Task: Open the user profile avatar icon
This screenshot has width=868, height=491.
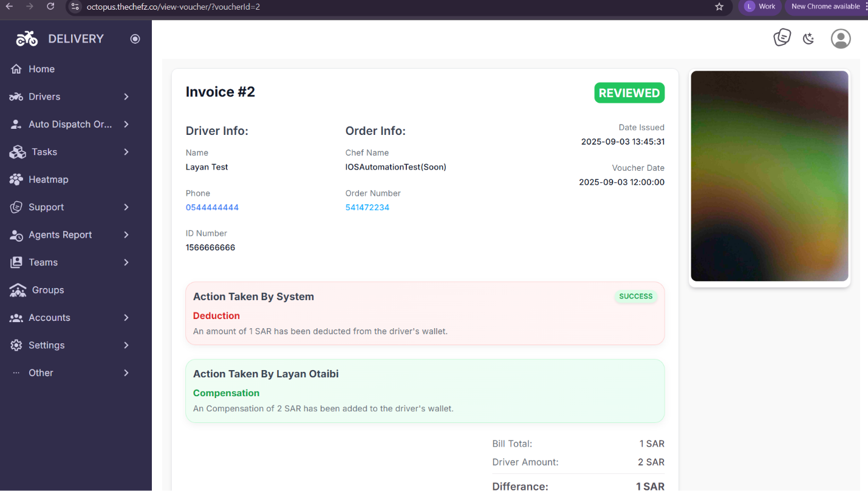Action: click(x=841, y=39)
